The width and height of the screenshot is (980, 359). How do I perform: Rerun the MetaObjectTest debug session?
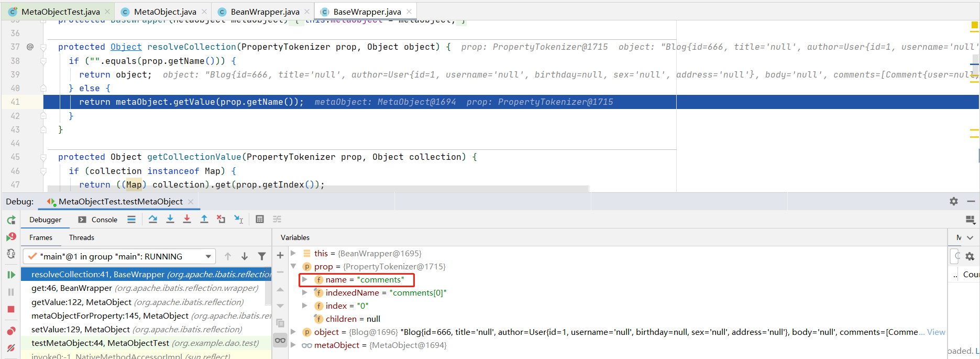tap(11, 220)
